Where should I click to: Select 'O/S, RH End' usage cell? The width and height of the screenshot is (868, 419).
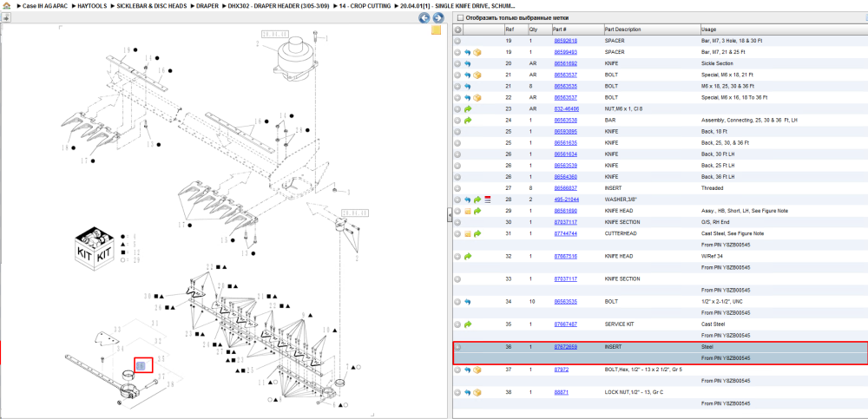point(715,222)
